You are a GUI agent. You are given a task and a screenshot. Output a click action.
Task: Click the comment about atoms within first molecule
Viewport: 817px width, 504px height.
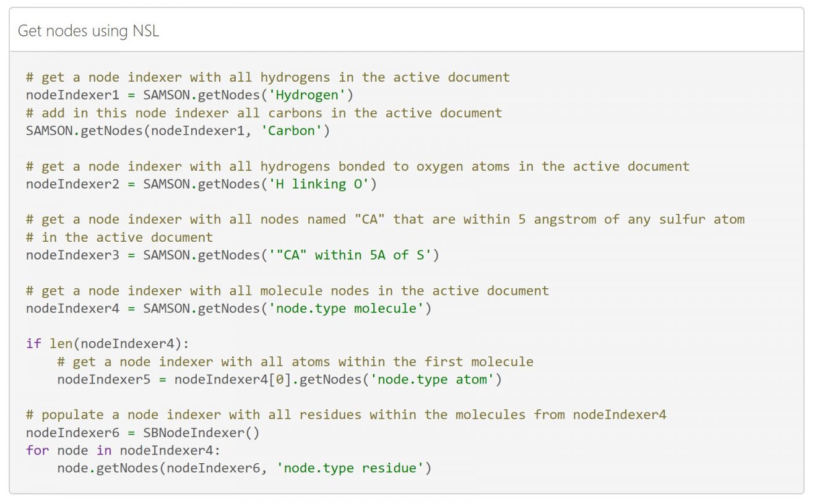coord(295,362)
